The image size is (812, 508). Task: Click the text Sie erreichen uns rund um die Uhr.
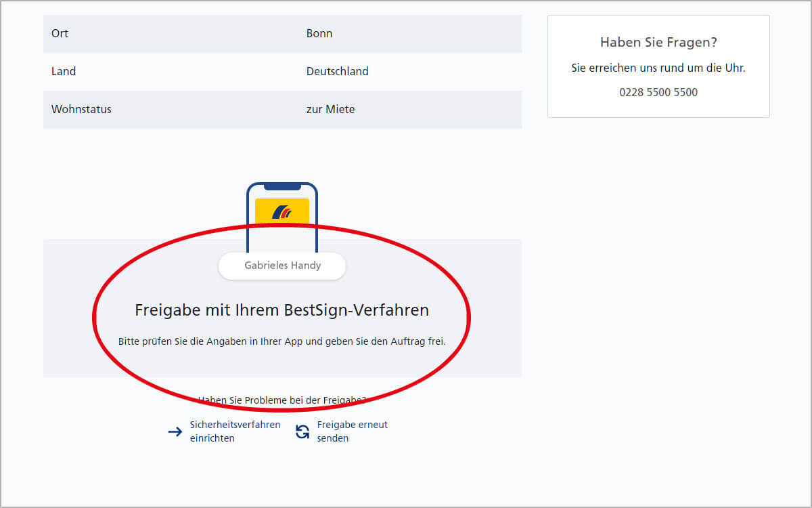(658, 68)
